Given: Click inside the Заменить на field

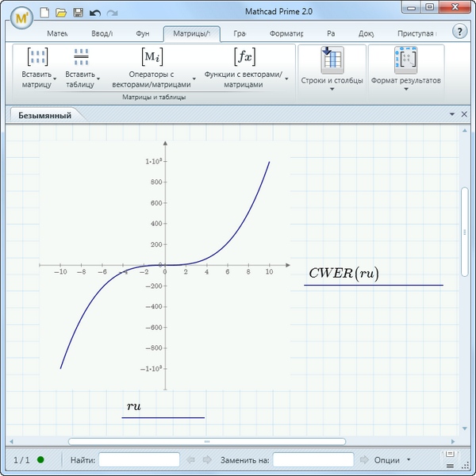Looking at the screenshot, I should point(313,459).
